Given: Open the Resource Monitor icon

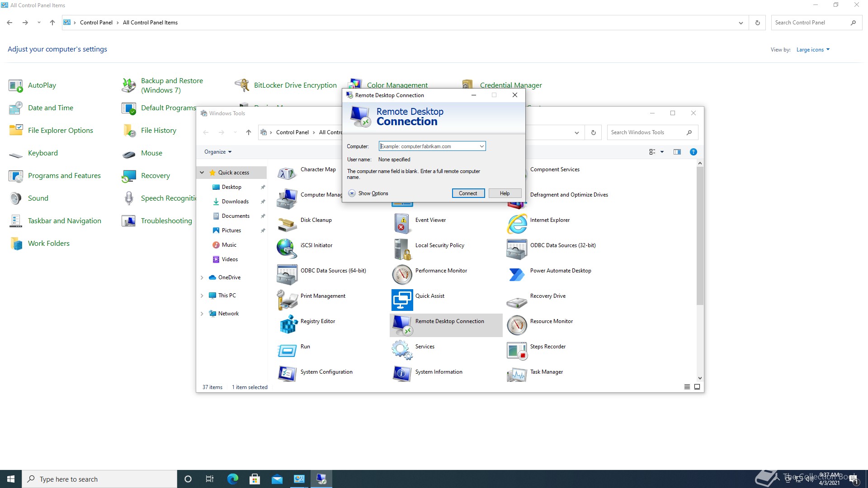Looking at the screenshot, I should coord(517,325).
